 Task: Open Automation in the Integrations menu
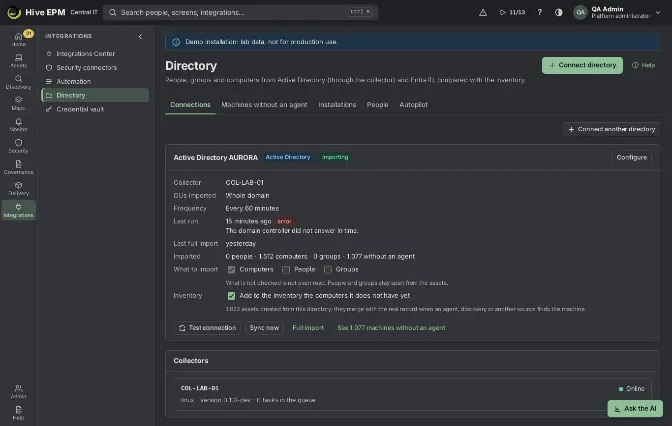coord(95,81)
